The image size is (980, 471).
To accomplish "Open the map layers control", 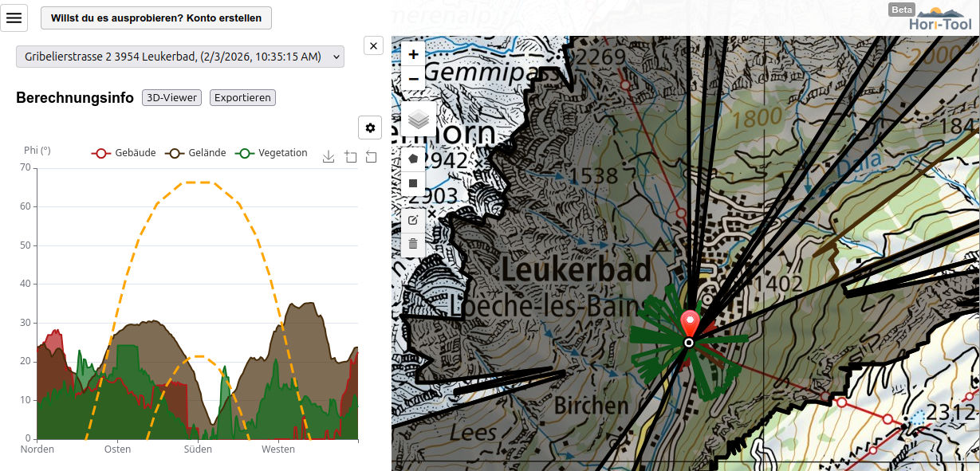I will tap(419, 120).
